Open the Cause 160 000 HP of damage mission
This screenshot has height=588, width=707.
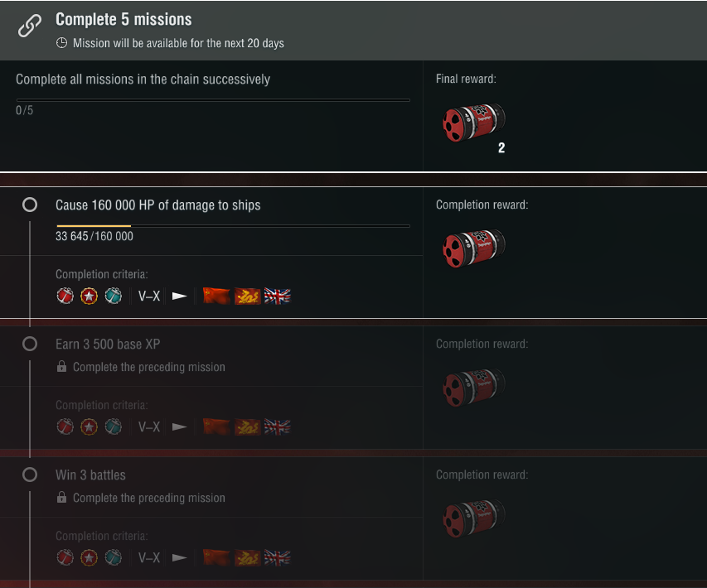click(x=157, y=205)
